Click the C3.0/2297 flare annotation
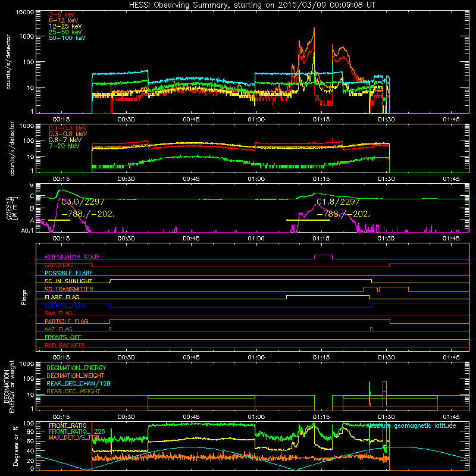 coord(83,202)
